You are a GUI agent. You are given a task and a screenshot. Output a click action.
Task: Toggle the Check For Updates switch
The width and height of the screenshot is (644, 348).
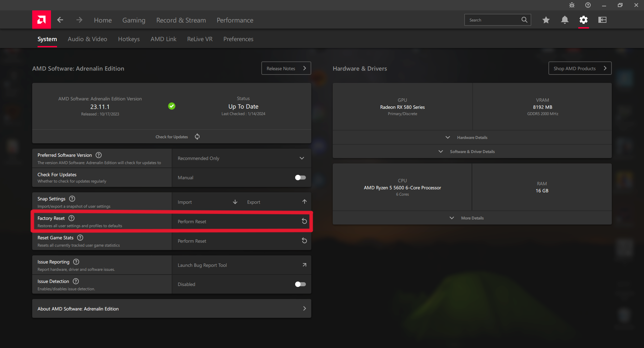(301, 178)
